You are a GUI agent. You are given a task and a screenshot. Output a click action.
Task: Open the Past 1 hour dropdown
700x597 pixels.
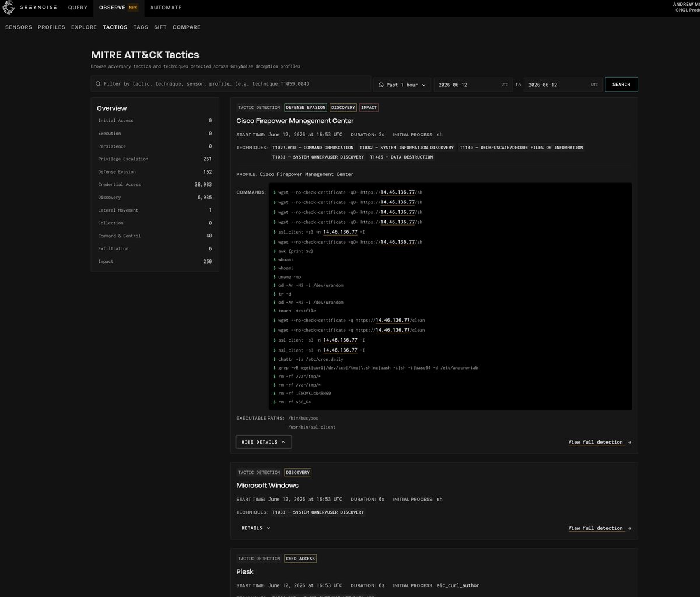coord(402,85)
